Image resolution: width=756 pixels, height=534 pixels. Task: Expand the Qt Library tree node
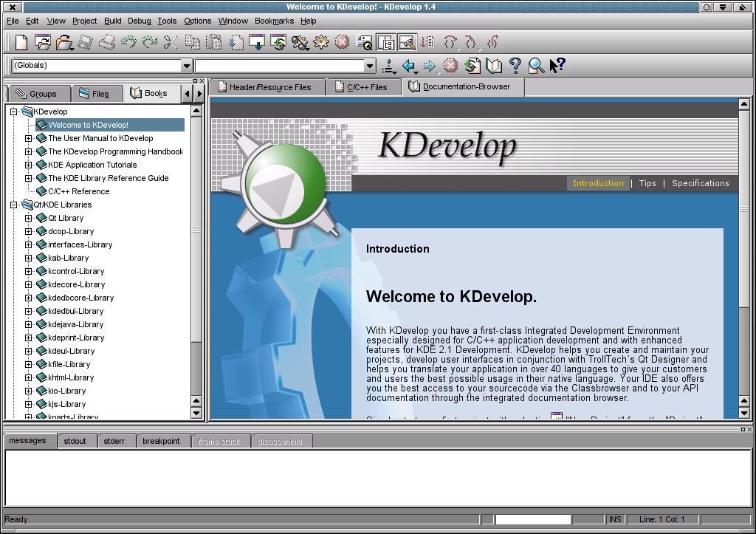[x=29, y=218]
